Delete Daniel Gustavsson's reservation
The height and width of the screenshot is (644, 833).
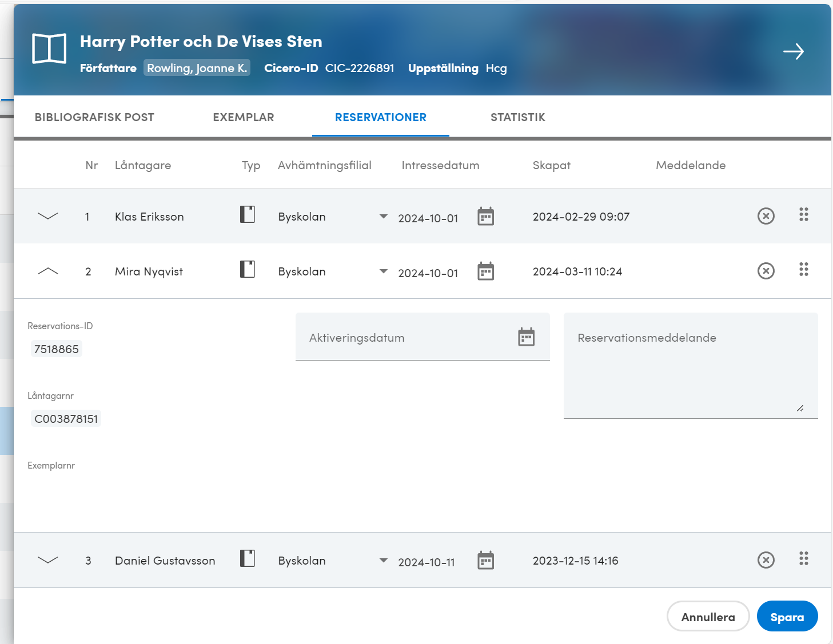[x=766, y=560]
